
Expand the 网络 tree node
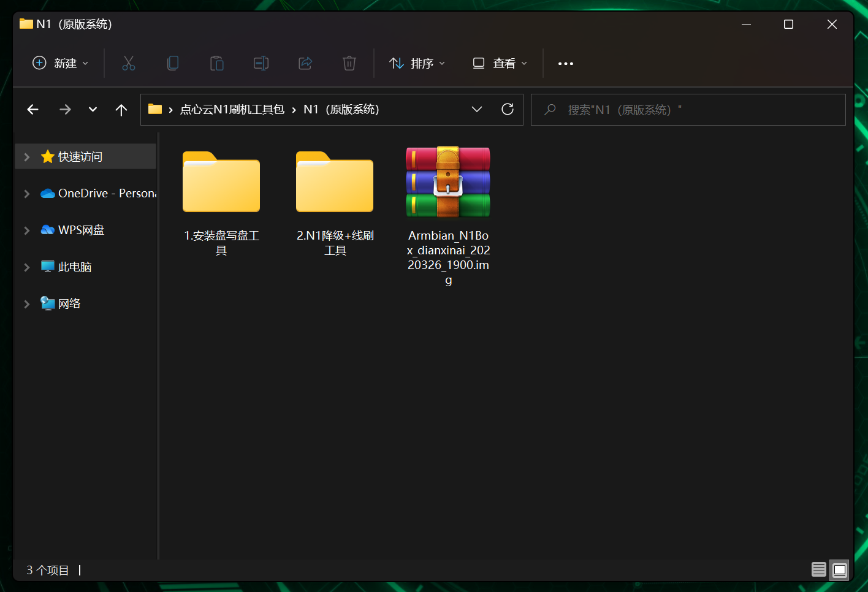[x=26, y=304]
